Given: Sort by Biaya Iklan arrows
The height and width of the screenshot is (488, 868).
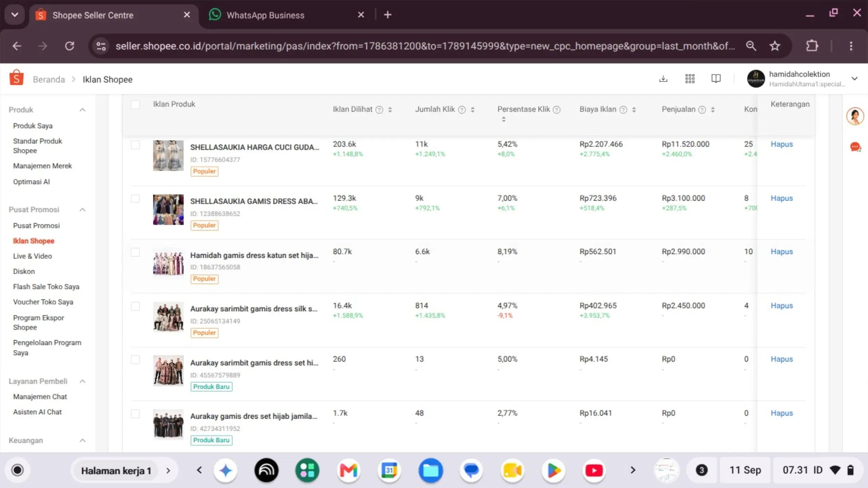Looking at the screenshot, I should (x=634, y=110).
